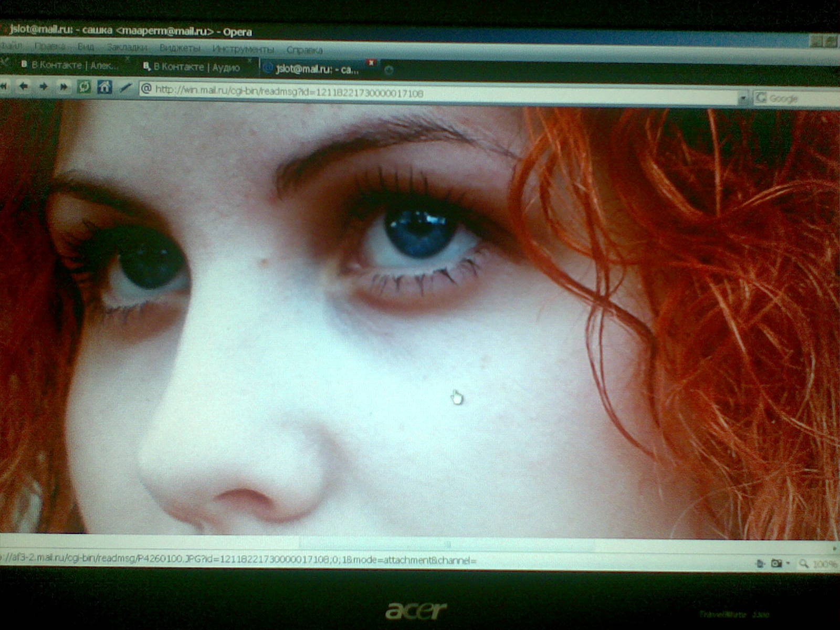Image resolution: width=840 pixels, height=630 pixels.
Task: Click the Back navigation arrow
Action: (x=23, y=86)
